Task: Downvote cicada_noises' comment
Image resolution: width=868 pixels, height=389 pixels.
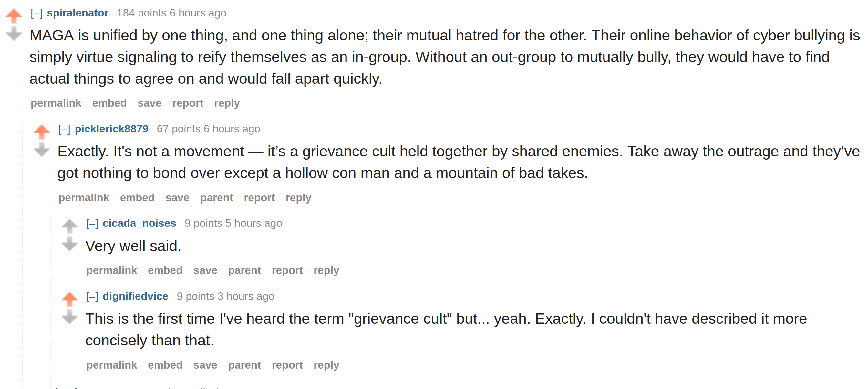Action: click(70, 244)
